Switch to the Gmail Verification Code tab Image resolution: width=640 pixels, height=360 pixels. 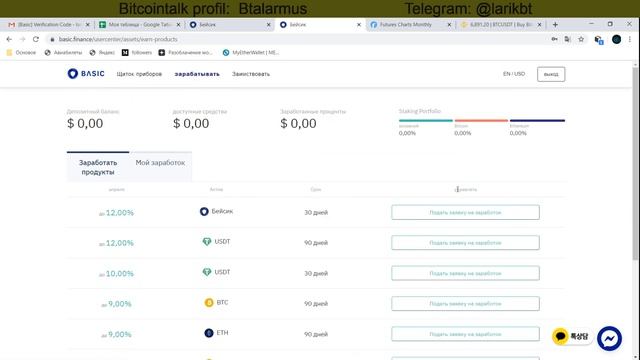48,24
